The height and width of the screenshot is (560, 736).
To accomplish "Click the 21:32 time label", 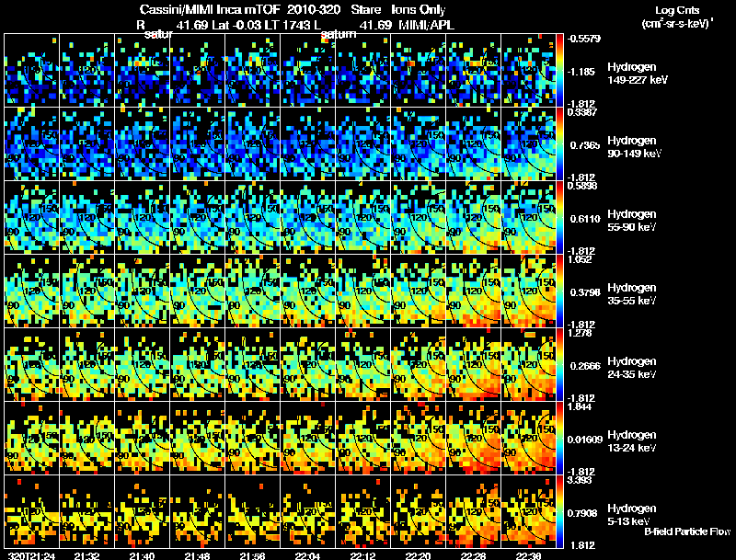I will [86, 556].
